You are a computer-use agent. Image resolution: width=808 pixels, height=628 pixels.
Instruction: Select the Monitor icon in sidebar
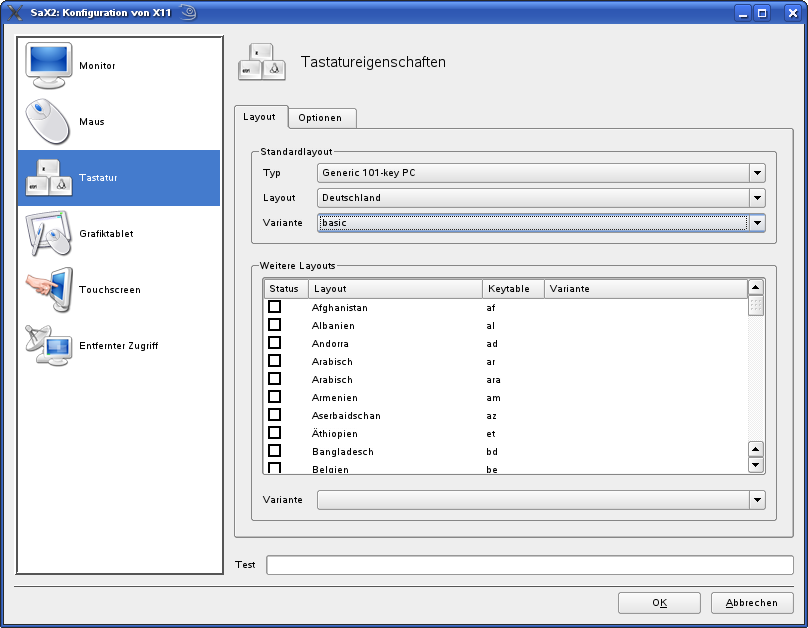pos(48,66)
